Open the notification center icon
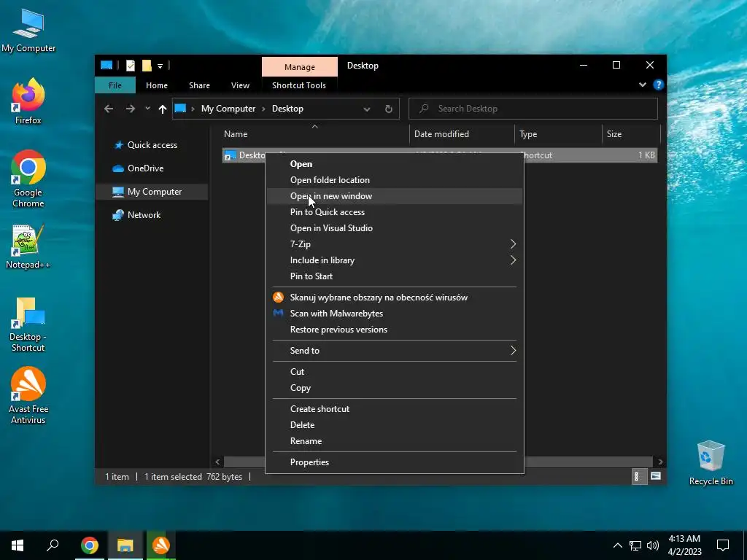747x560 pixels. click(x=723, y=545)
